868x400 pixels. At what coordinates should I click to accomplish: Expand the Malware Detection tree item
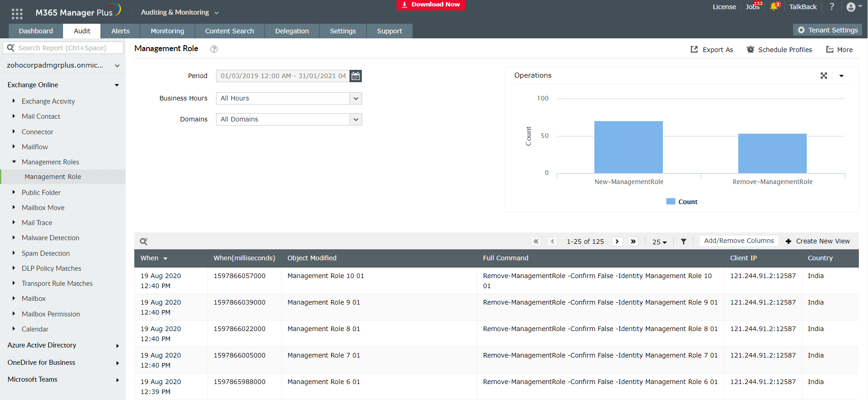click(14, 237)
